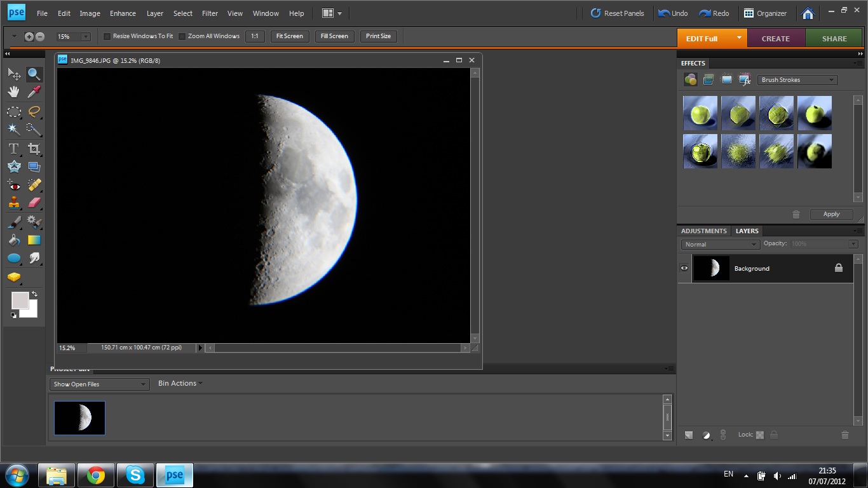868x488 pixels.
Task: Open the Filters category in Effects panel
Action: (690, 79)
